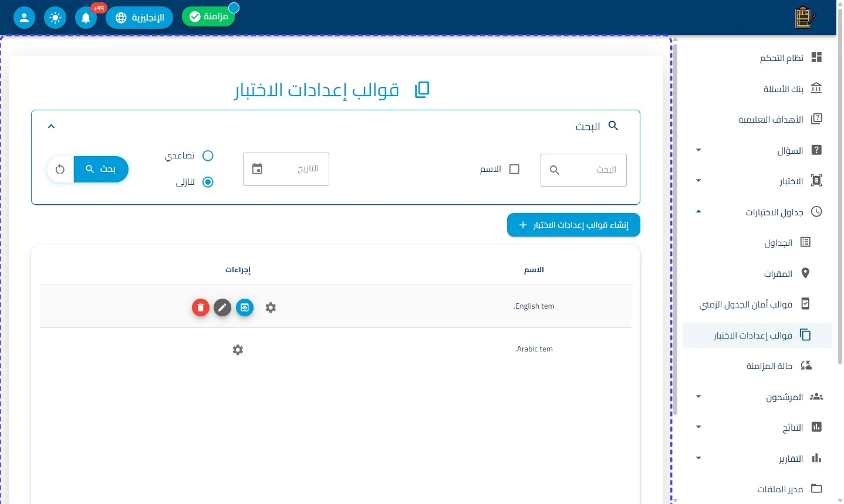Open the notifications bell
This screenshot has width=844, height=504.
pyautogui.click(x=86, y=18)
